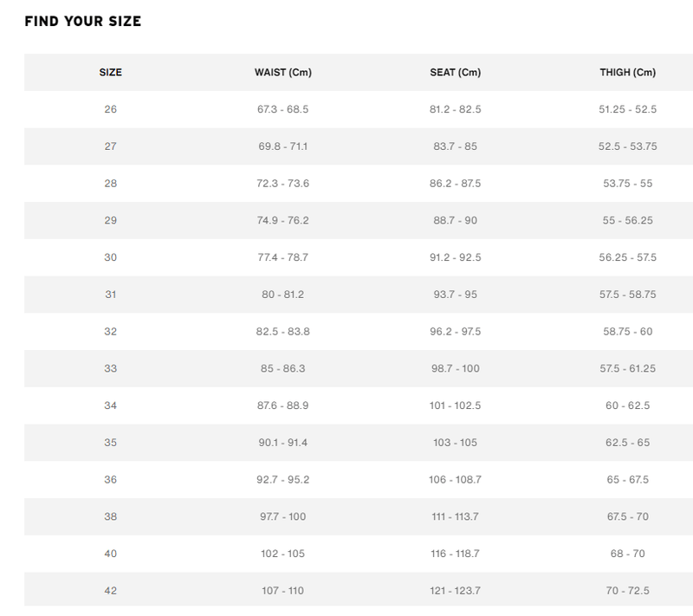Click size 42 in the size column

(110, 591)
